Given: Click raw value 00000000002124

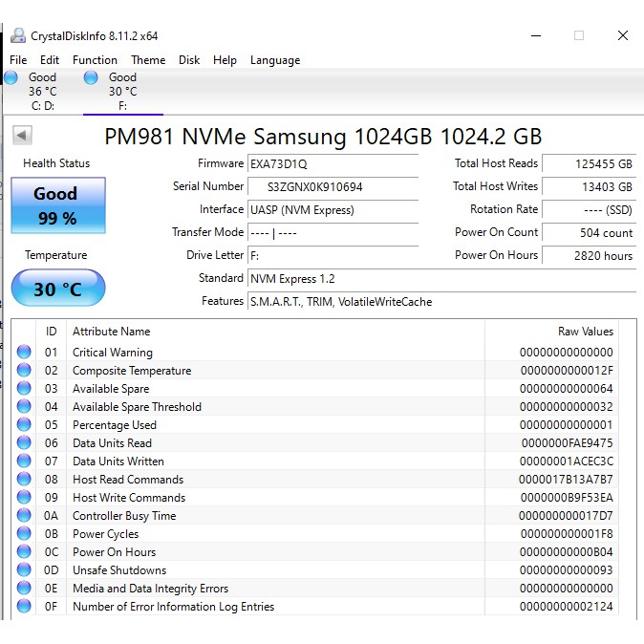Looking at the screenshot, I should point(566,606).
